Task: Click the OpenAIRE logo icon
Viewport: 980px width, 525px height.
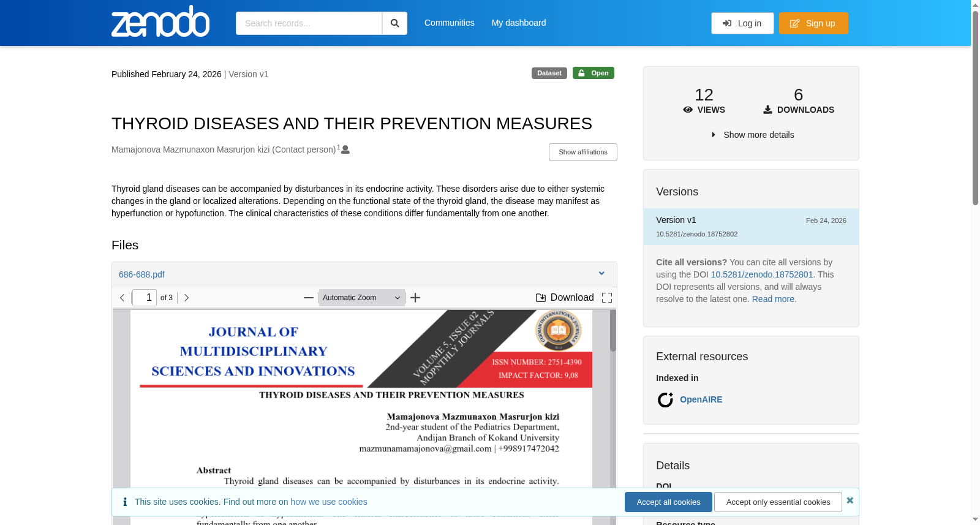Action: point(665,400)
